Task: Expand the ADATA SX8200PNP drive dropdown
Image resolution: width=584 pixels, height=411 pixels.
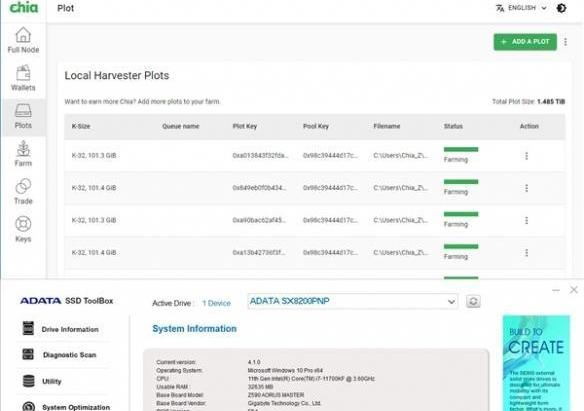Action: (352, 301)
